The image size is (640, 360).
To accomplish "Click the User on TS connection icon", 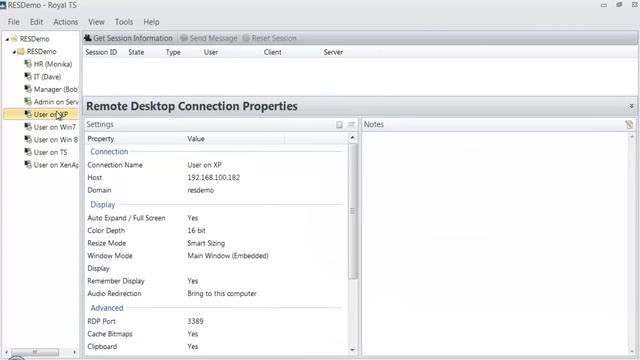I will pos(28,152).
